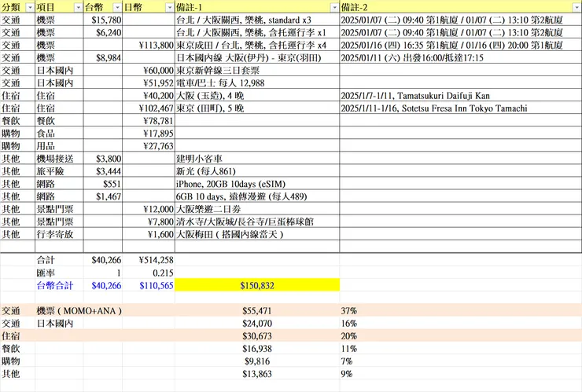Select the 東京 (田町), 5 晚 cell
This screenshot has width=582, height=392.
(x=257, y=108)
